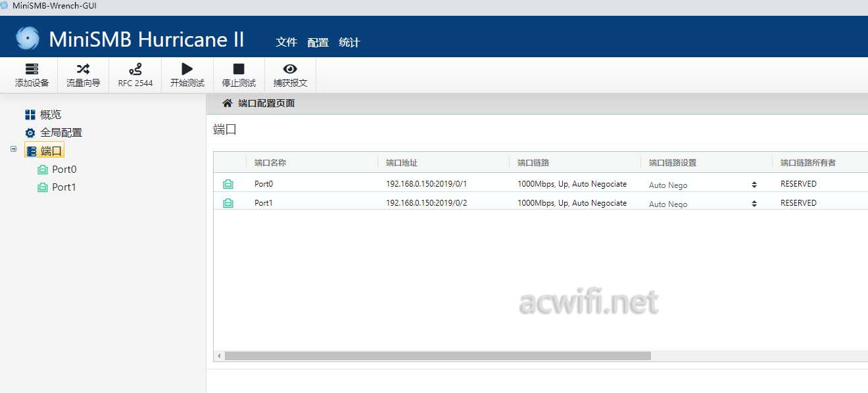The width and height of the screenshot is (868, 393).
Task: Select Port0 in the sidebar tree
Action: tap(64, 169)
